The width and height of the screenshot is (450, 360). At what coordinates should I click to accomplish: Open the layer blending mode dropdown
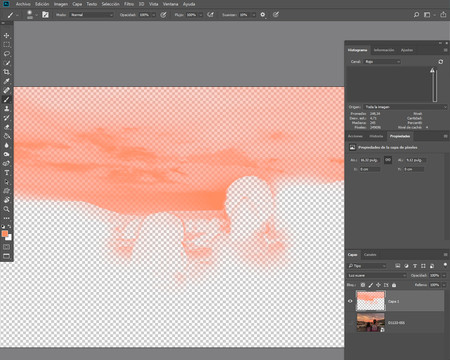[377, 276]
